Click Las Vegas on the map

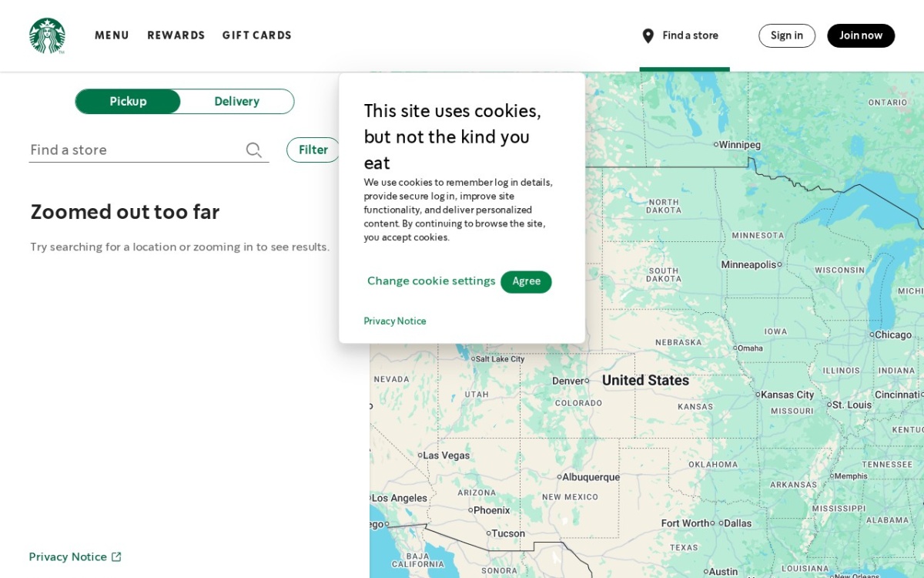coord(446,455)
